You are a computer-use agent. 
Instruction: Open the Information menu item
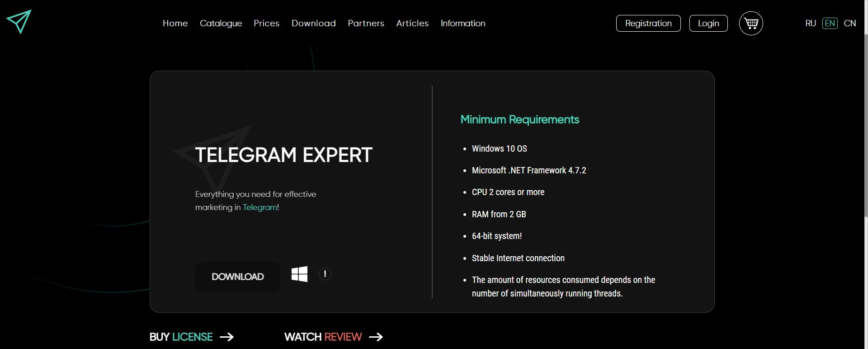(463, 24)
